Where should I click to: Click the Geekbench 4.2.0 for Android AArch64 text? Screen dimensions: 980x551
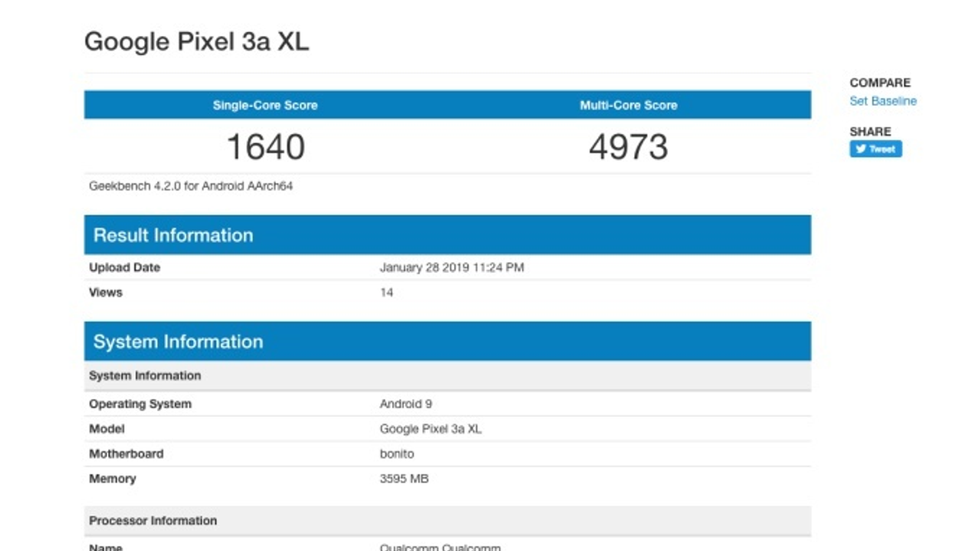(x=191, y=186)
